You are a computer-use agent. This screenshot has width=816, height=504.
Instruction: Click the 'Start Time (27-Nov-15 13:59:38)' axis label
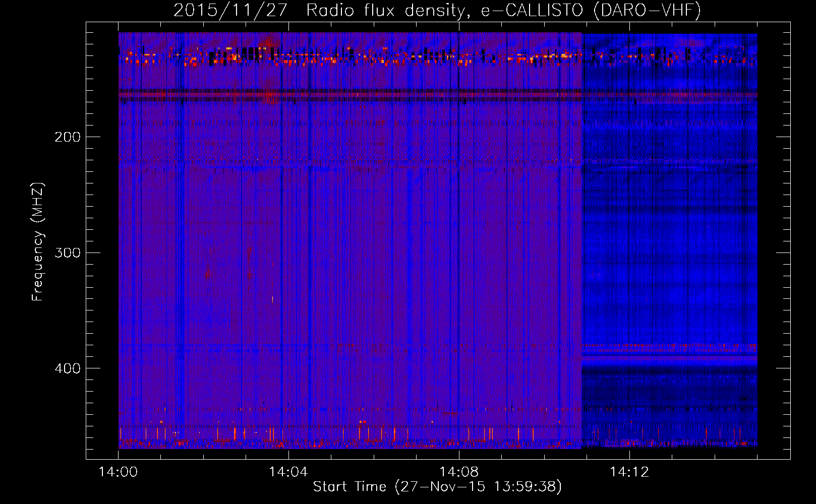[437, 487]
